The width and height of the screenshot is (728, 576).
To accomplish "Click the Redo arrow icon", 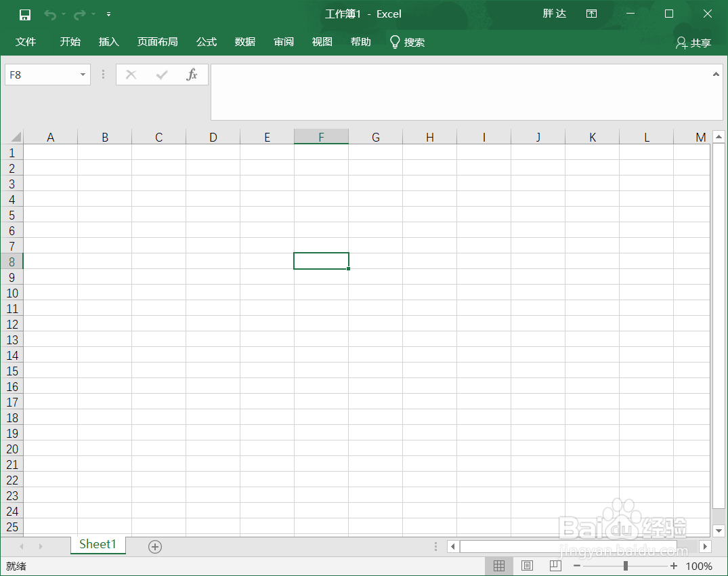I will (x=79, y=15).
